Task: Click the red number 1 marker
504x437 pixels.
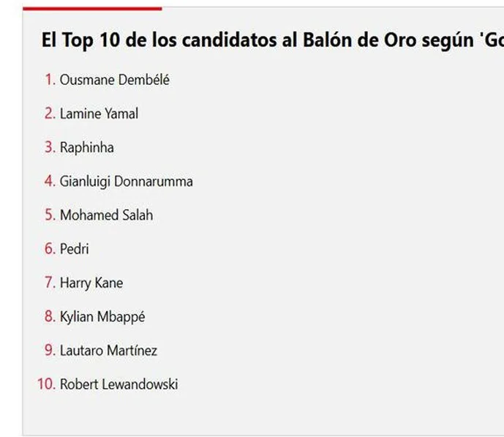Action: tap(50, 80)
